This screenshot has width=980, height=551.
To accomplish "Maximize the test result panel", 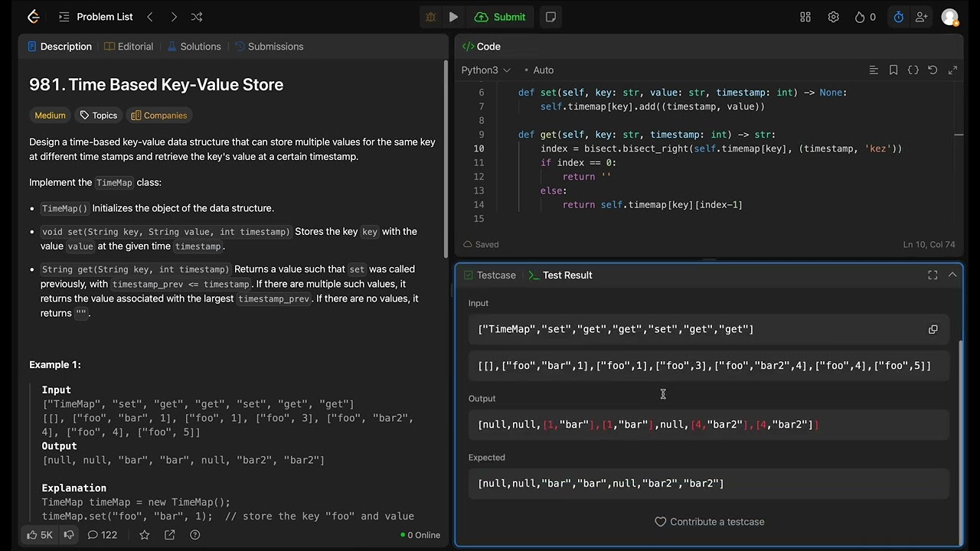I will point(933,275).
